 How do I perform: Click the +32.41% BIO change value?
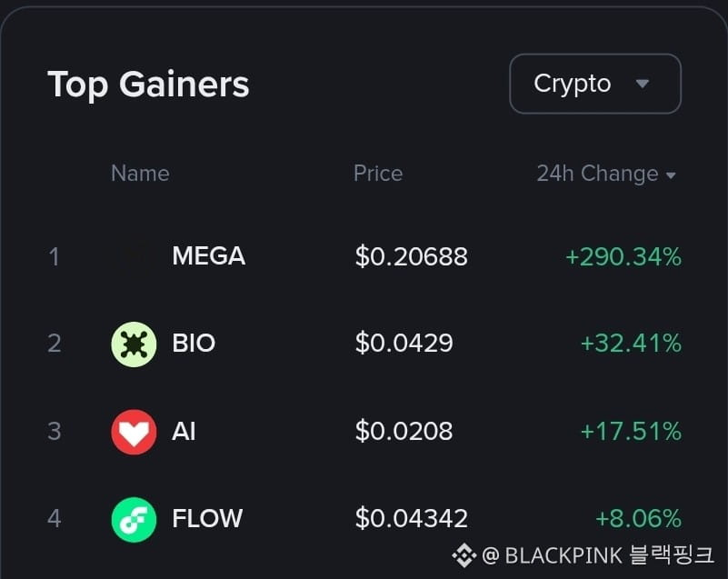point(631,344)
